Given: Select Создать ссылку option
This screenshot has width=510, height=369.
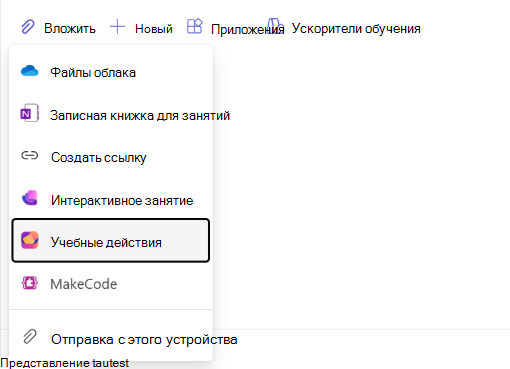Looking at the screenshot, I should click(111, 157).
